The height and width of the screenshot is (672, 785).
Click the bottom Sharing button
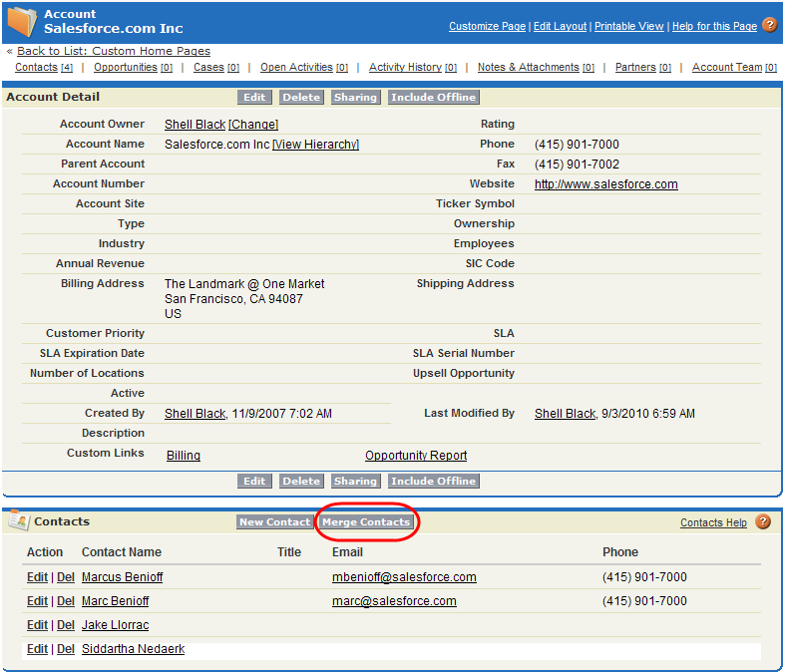coord(355,481)
